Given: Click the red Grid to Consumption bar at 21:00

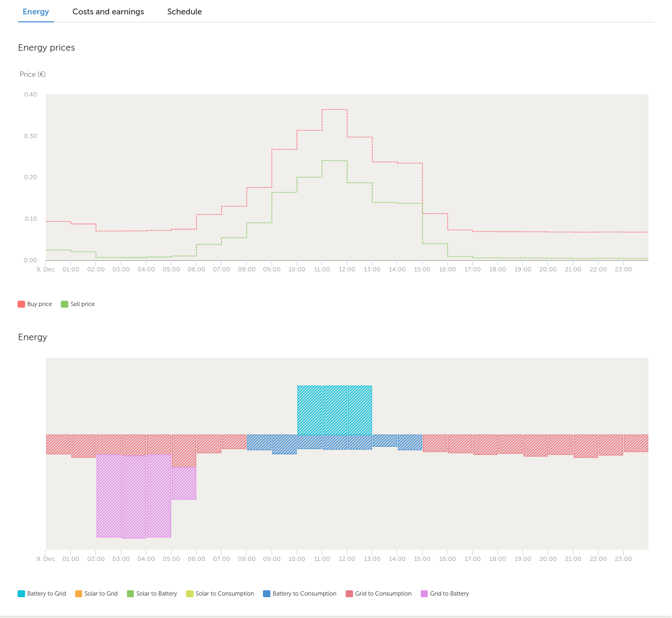Looking at the screenshot, I should click(586, 446).
